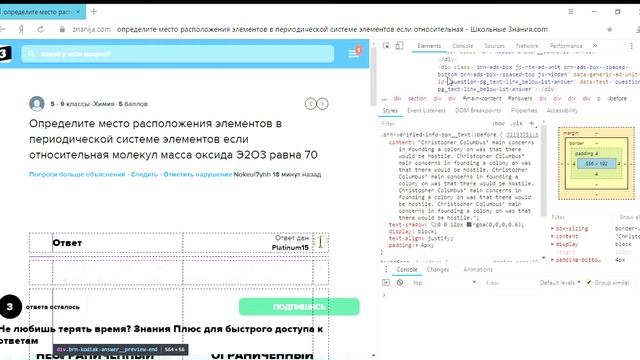
Task: Bookmark the page with the star icon
Action: [609, 29]
